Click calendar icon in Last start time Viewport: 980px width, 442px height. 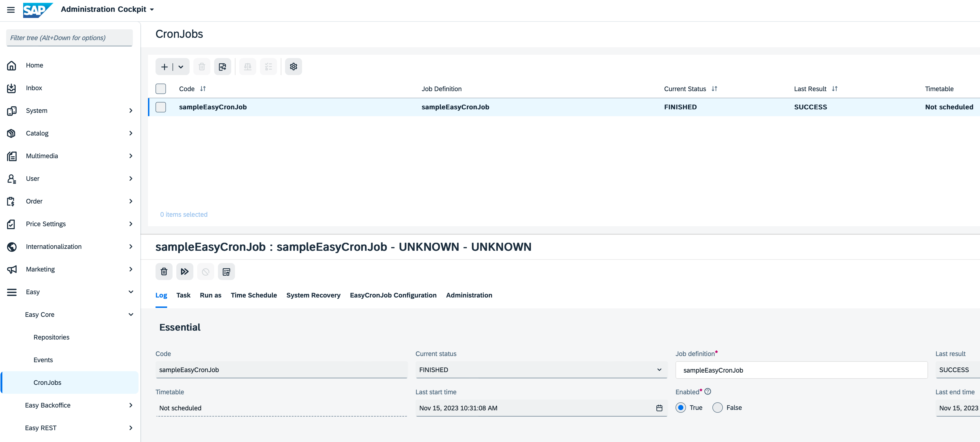[659, 408]
